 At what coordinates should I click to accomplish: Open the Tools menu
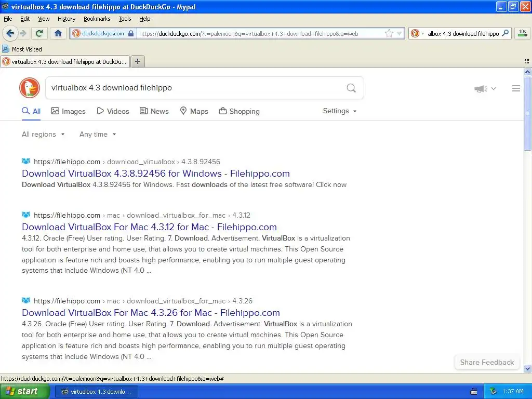pyautogui.click(x=125, y=19)
